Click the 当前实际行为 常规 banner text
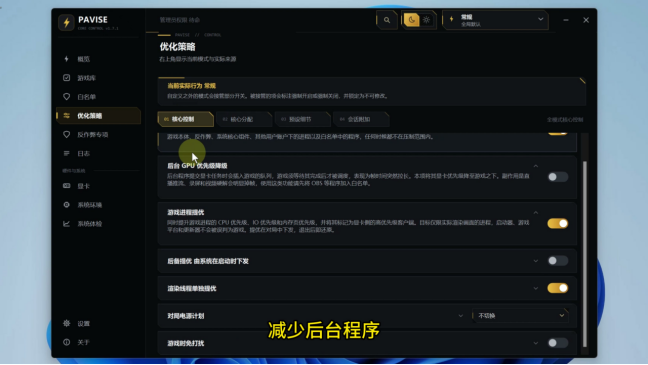 [191, 86]
